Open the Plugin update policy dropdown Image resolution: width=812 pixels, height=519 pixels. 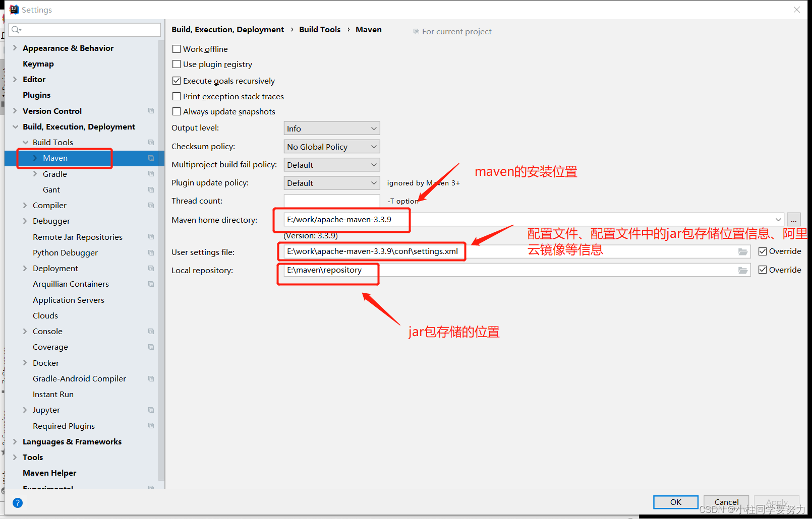coord(332,183)
